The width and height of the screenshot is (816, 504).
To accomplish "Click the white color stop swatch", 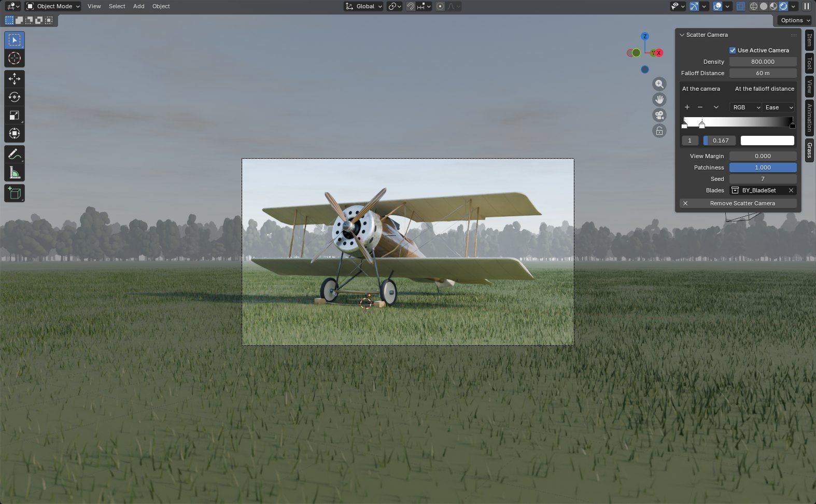I will click(767, 141).
